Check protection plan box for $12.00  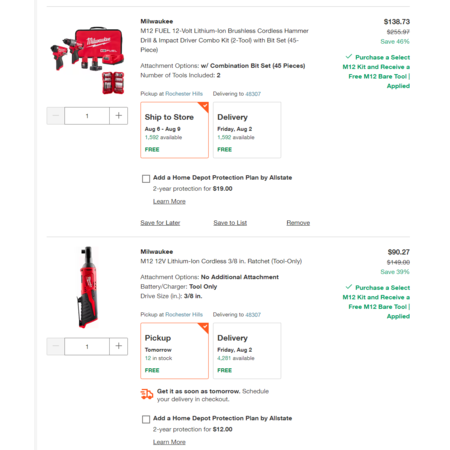(146, 419)
